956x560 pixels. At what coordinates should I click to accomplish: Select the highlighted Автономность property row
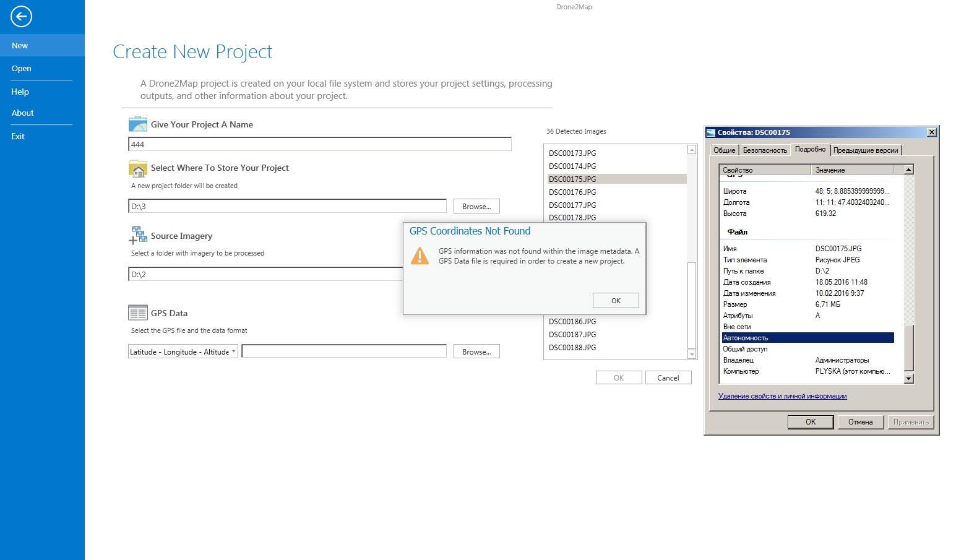coord(808,338)
